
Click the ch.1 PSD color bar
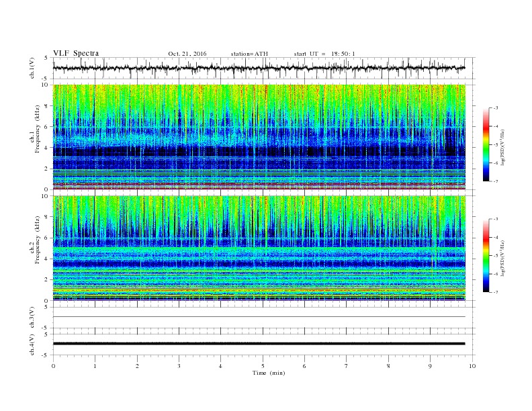tap(486, 144)
